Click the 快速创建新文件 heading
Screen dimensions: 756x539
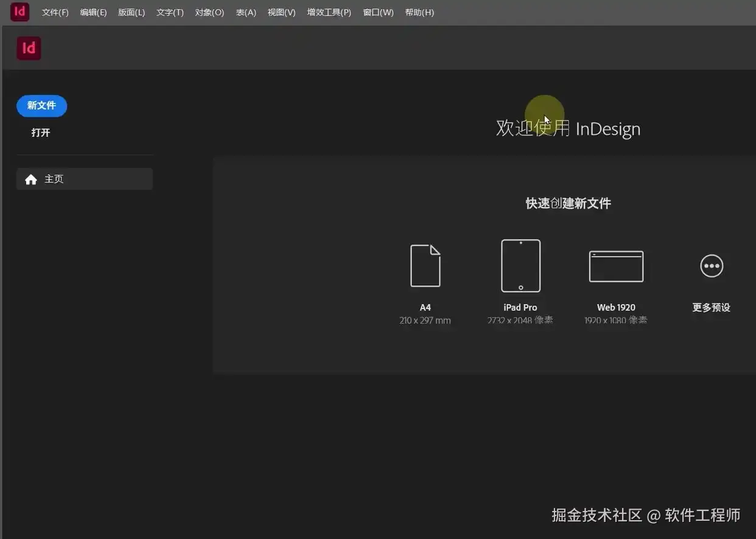pyautogui.click(x=569, y=203)
